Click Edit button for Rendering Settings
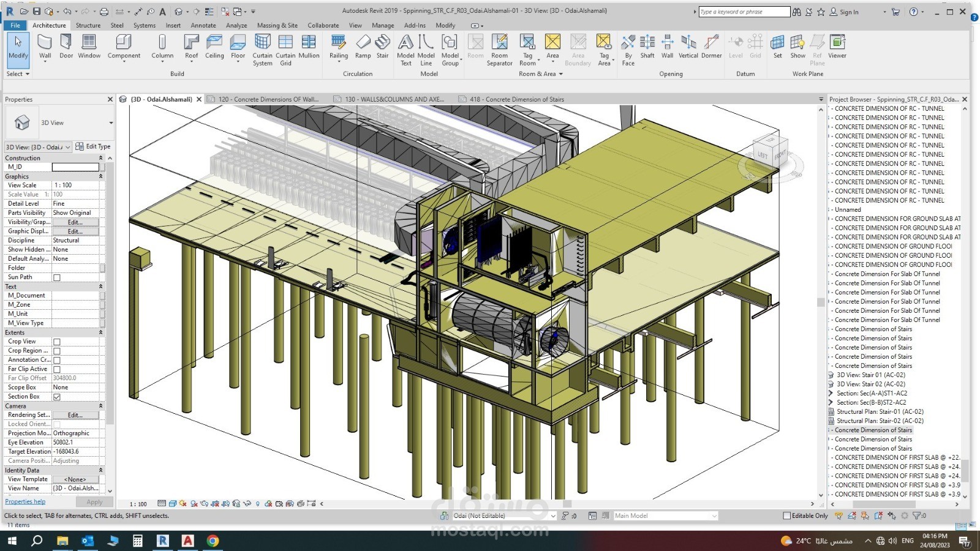Screen dimensions: 980x551 tap(75, 415)
